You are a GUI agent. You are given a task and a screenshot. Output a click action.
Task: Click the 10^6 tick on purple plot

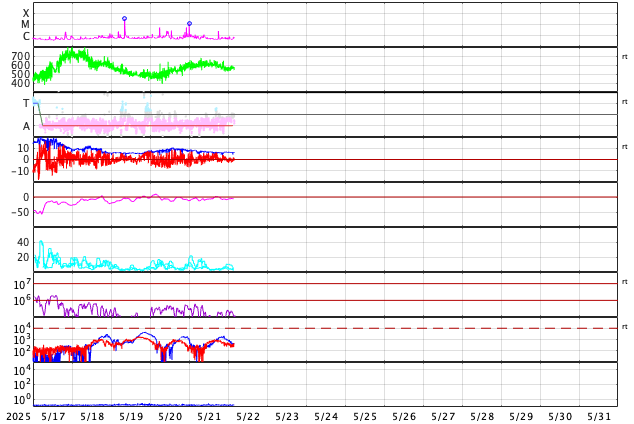pyautogui.click(x=22, y=300)
